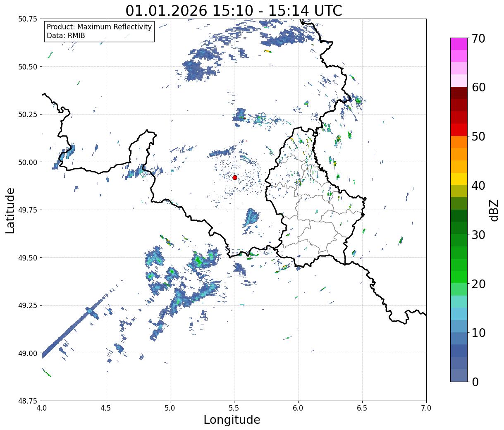The image size is (504, 430).
Task: Pick the yellow colorbar swatch just above 40
Action: pyautogui.click(x=459, y=179)
